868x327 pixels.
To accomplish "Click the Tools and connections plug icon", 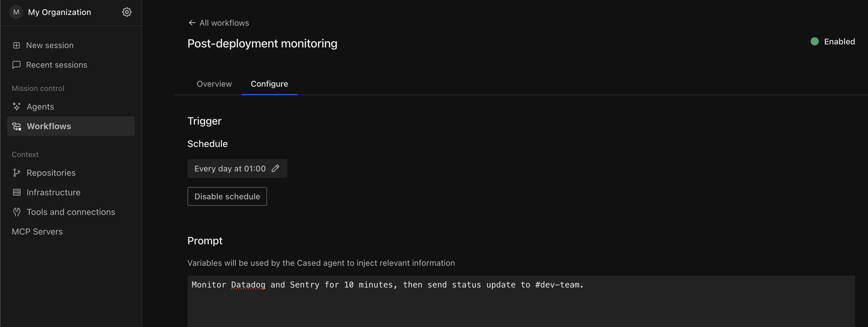I will (17, 212).
